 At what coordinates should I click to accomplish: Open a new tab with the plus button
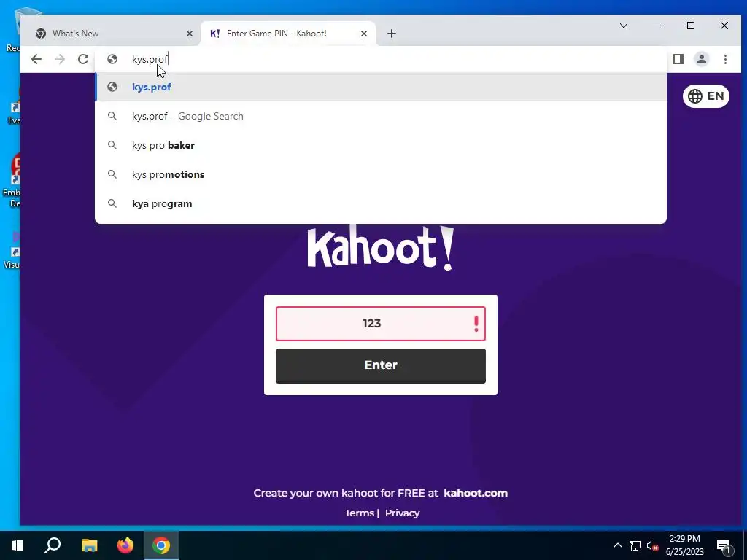(x=392, y=34)
